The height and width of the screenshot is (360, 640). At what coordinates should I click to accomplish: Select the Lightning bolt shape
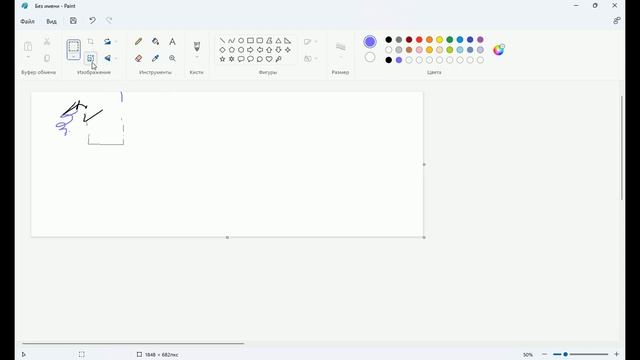tap(278, 59)
